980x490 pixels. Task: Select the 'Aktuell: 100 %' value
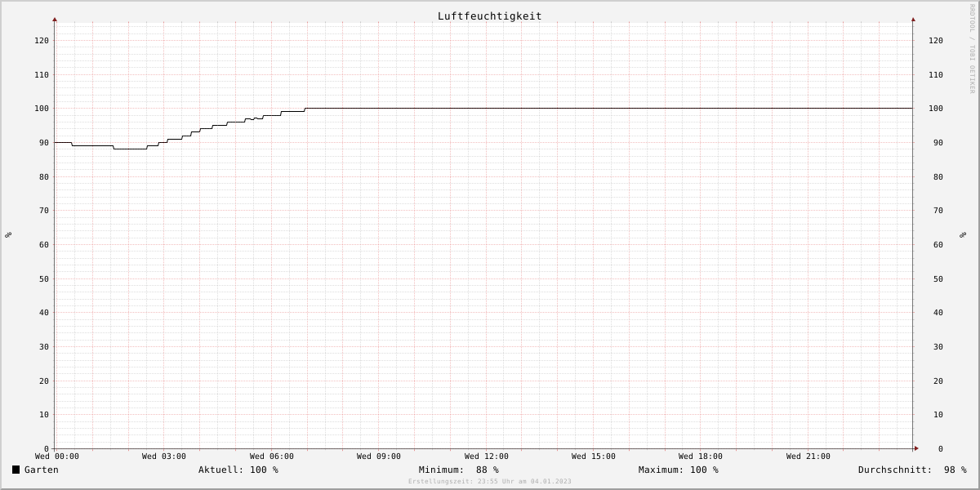[238, 470]
